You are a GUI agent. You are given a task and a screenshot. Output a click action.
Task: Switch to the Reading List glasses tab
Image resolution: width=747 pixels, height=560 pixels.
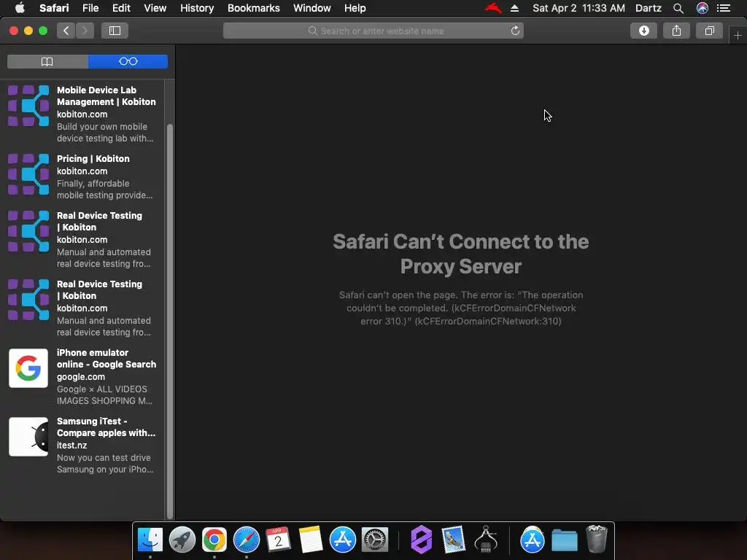point(128,61)
